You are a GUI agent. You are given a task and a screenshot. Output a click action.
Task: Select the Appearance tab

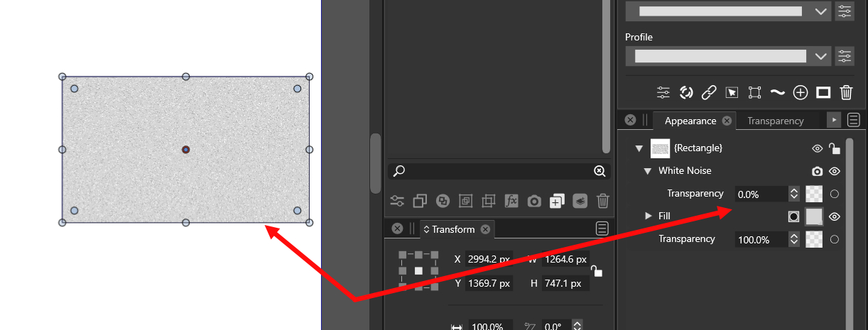point(690,121)
